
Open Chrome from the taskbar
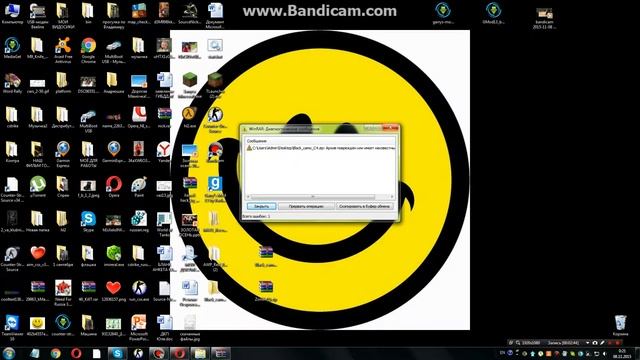[56, 353]
